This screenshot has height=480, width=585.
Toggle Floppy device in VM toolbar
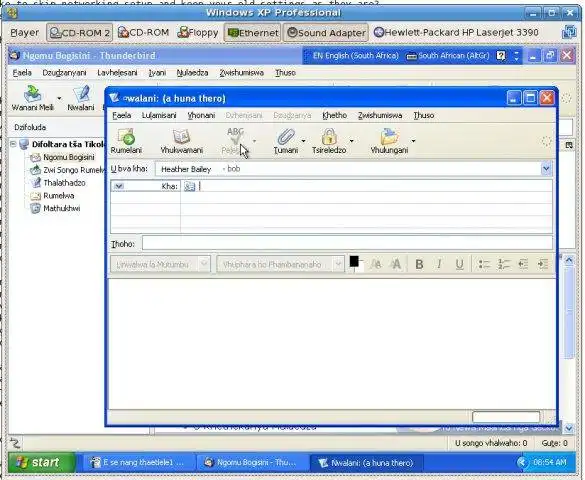[x=197, y=33]
